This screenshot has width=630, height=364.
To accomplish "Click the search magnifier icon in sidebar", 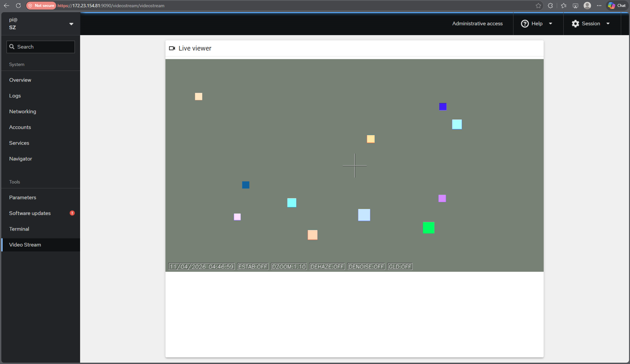I will (x=12, y=47).
